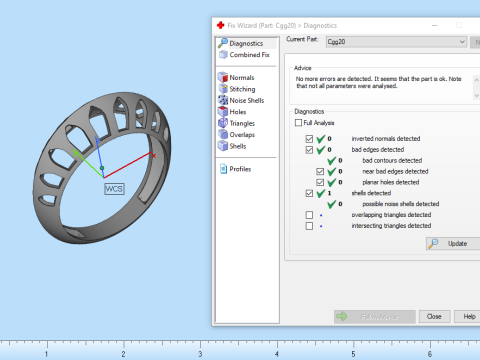
Task: Click the red X axis marker
Action: point(153,156)
